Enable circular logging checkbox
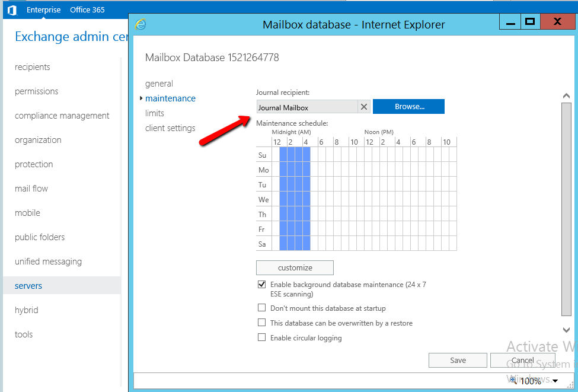Viewport: 578px width, 392px height. click(261, 338)
